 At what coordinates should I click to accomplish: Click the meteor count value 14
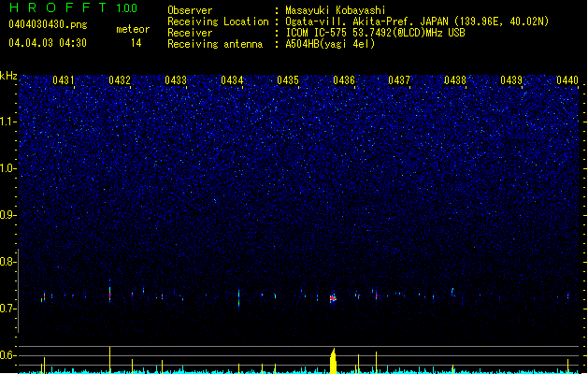coord(136,43)
